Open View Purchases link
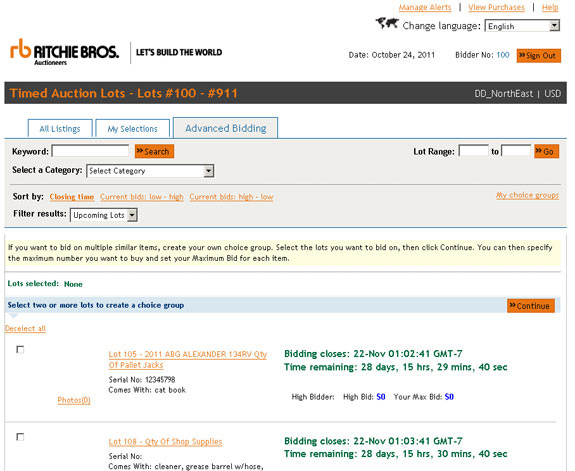The height and width of the screenshot is (471, 575). pos(496,7)
